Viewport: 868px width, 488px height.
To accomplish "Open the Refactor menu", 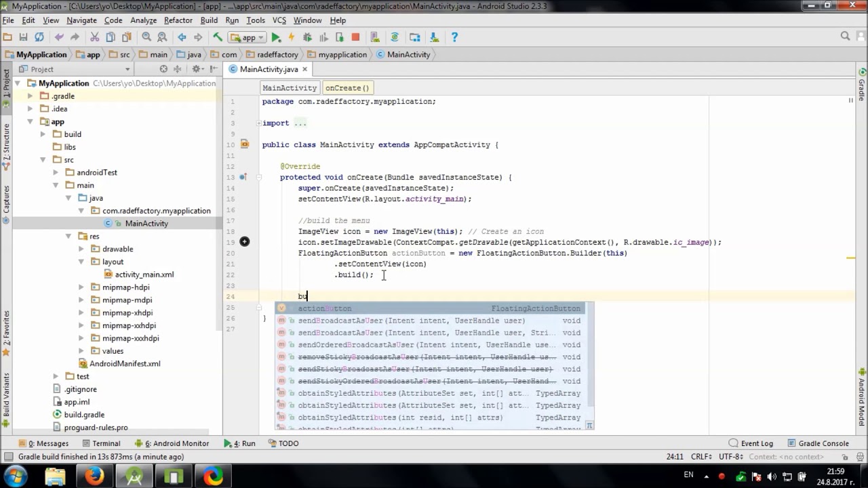I will (178, 20).
